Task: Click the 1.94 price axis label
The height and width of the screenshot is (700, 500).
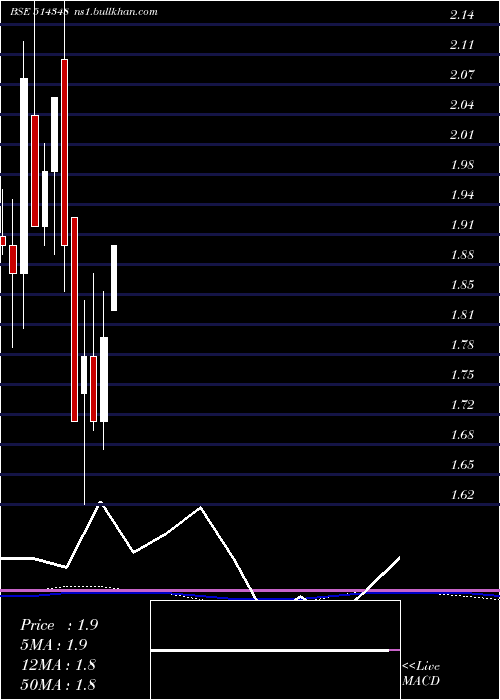Action: pyautogui.click(x=462, y=195)
